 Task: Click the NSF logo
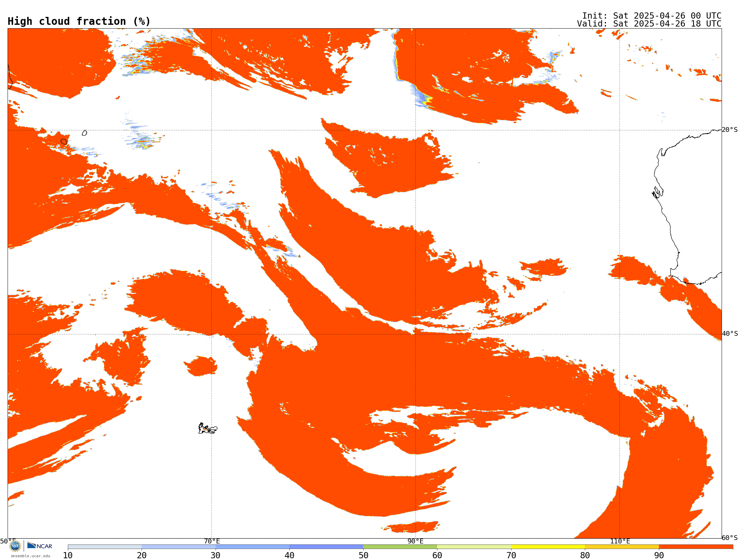15,546
